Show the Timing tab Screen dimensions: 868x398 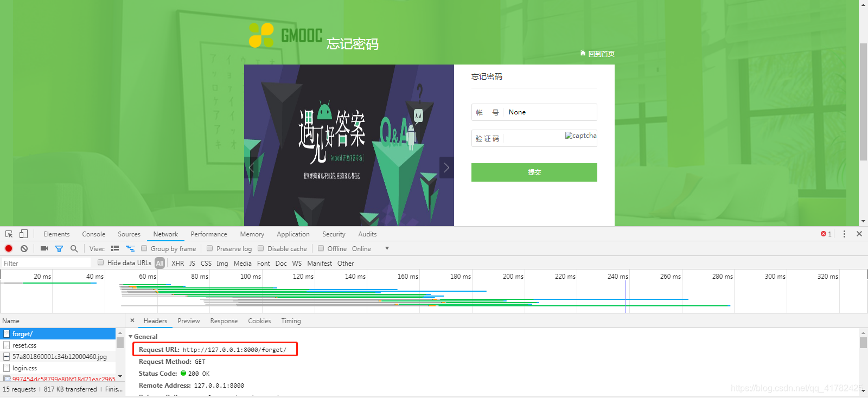[x=291, y=321]
